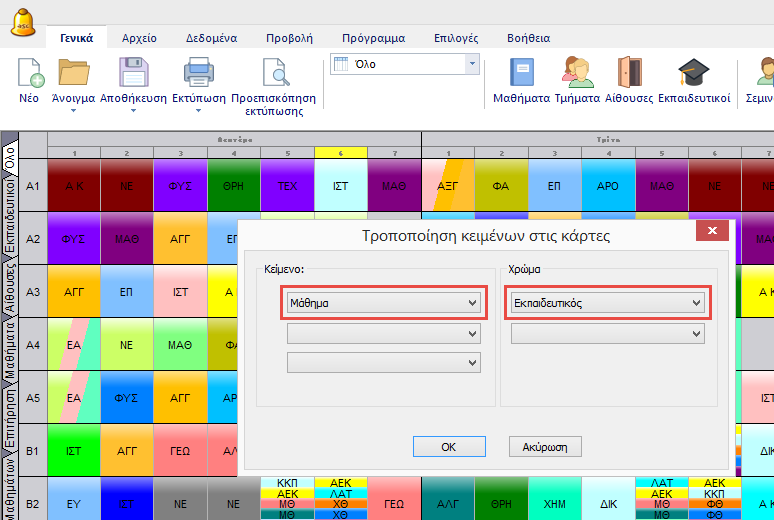Select the Εκπαιδευτικοί vertical side tab

pyautogui.click(x=9, y=215)
